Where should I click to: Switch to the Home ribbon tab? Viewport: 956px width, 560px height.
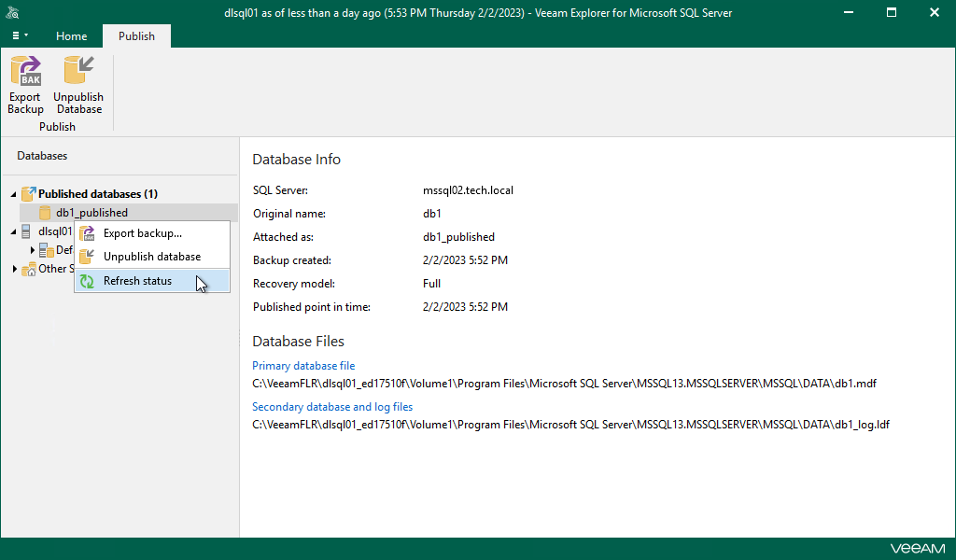tap(71, 35)
